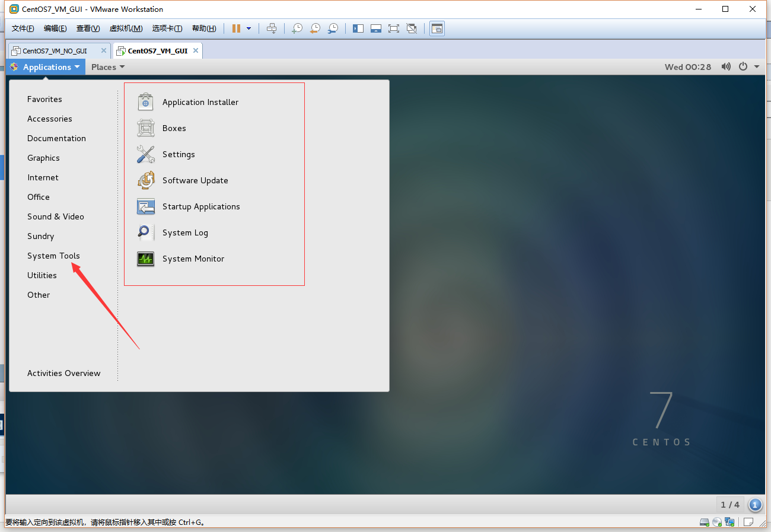771x532 pixels.
Task: Select the Utilities category
Action: pos(42,276)
